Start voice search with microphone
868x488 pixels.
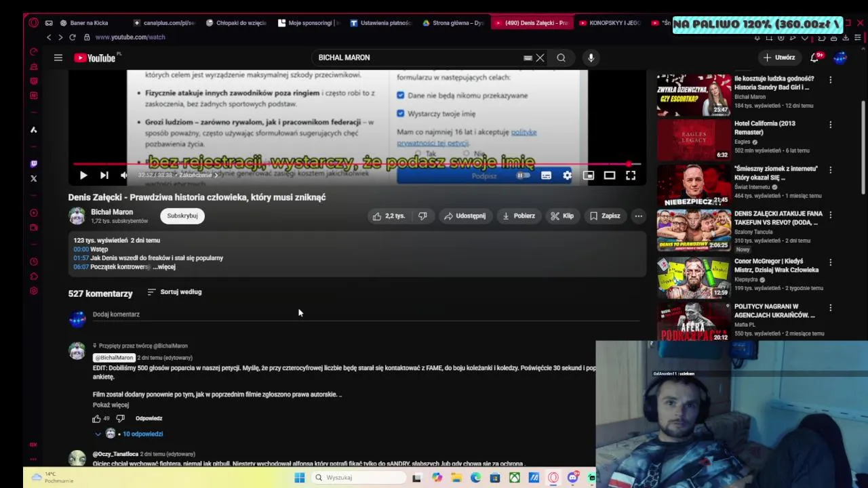[591, 58]
